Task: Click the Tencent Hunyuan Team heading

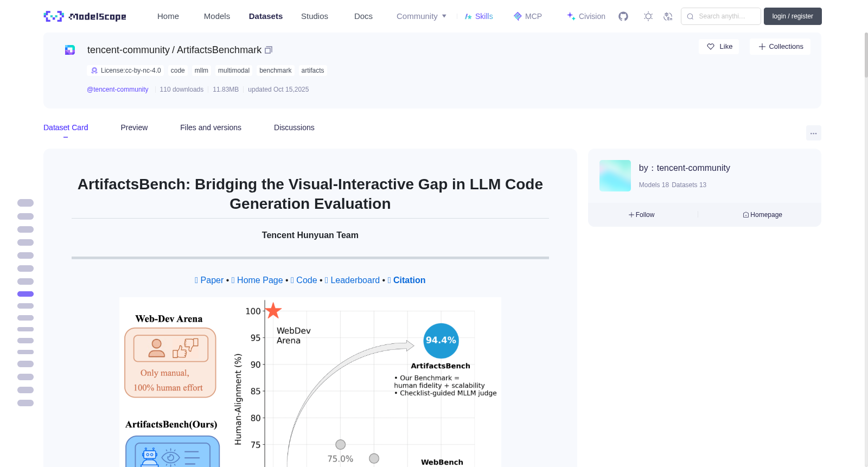Action: [x=310, y=235]
